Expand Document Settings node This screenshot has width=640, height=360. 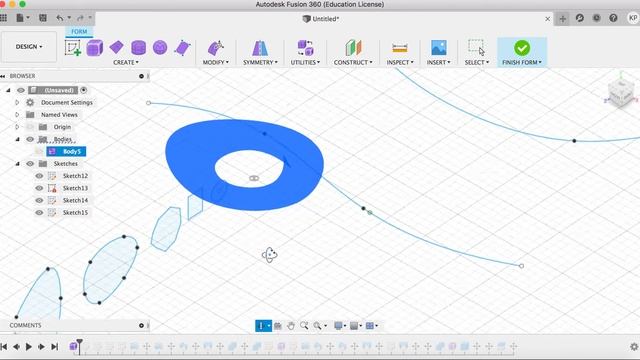click(x=17, y=102)
